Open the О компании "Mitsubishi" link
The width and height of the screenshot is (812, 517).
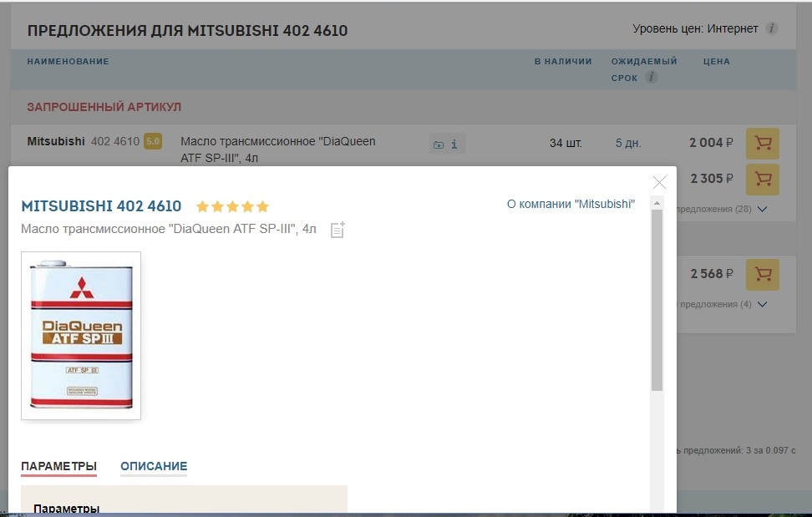(571, 204)
